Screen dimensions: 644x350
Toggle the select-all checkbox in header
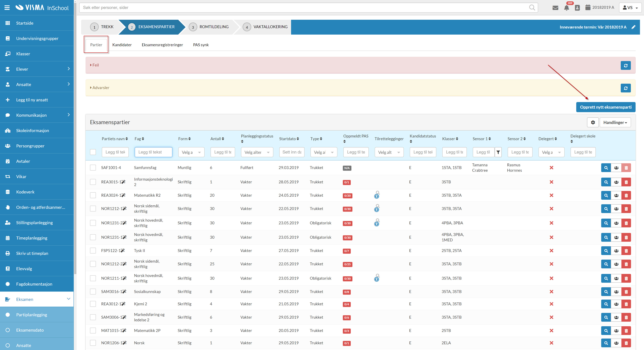point(93,152)
